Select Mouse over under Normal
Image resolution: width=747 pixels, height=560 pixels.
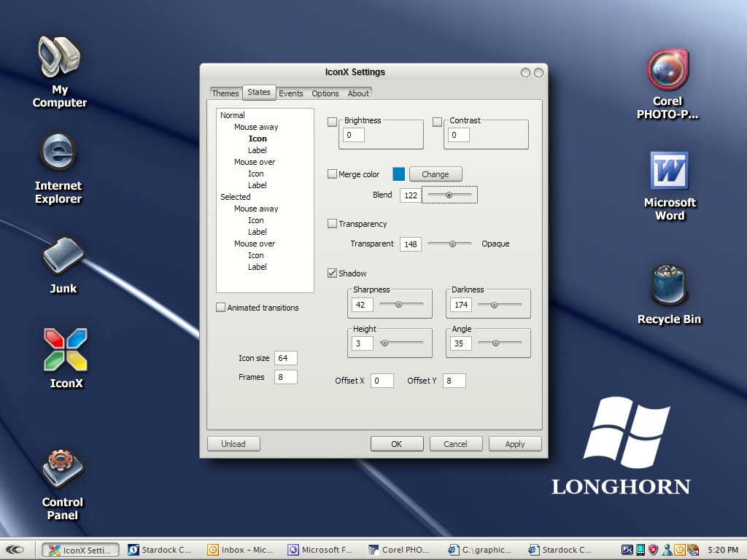point(255,162)
